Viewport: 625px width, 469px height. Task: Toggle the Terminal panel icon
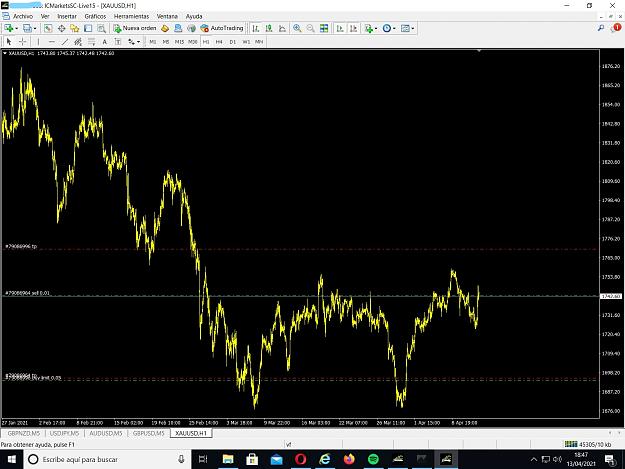coord(88,28)
